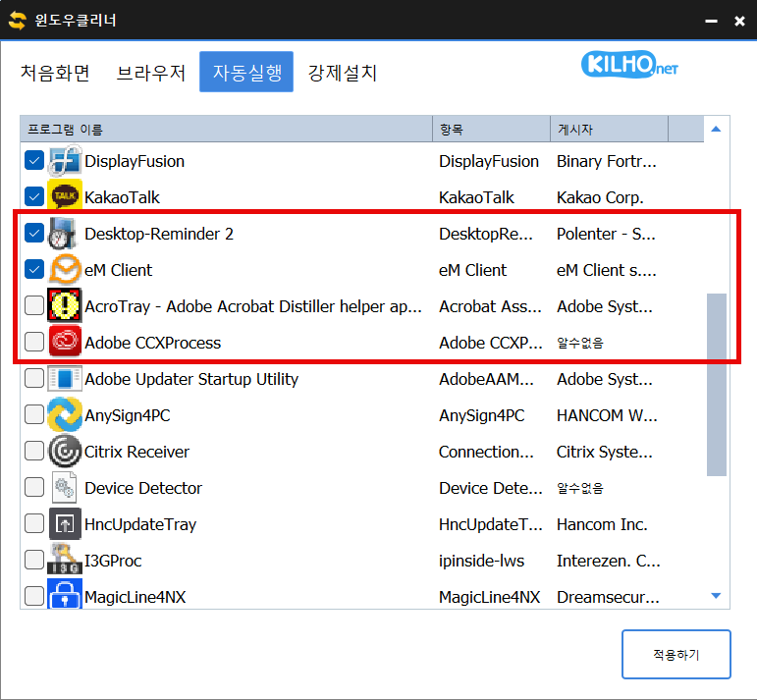Select 'AcroTray - Adobe Acrobat Distiller helper' text
The width and height of the screenshot is (757, 700).
[x=253, y=306]
